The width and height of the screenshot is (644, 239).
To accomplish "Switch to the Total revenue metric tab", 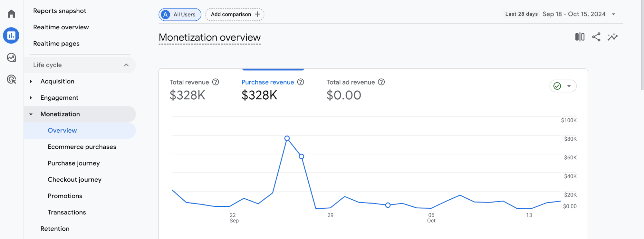I will pos(194,89).
